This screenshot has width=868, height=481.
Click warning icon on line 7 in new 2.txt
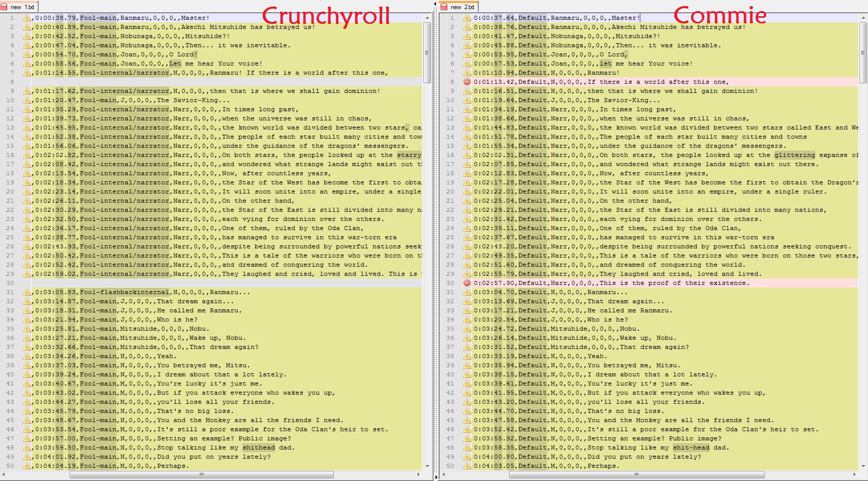(x=467, y=73)
